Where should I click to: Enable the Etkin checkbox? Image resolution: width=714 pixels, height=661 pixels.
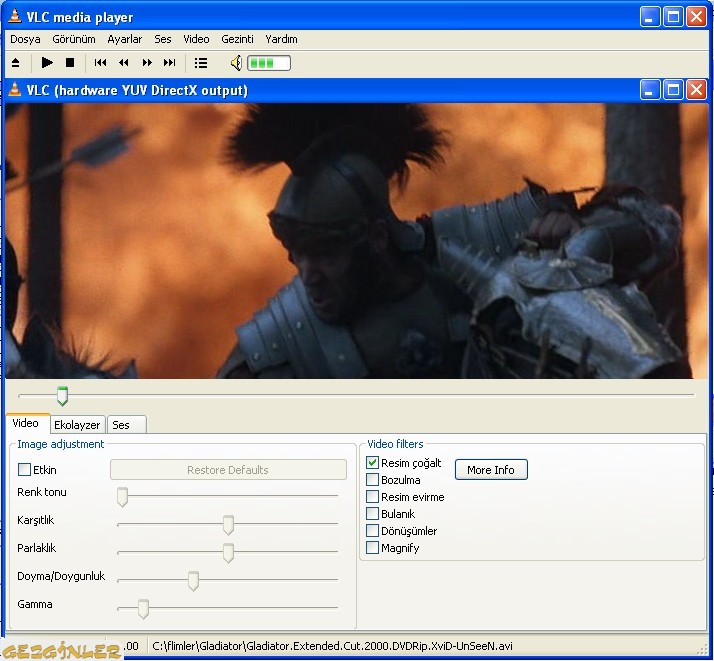point(24,469)
